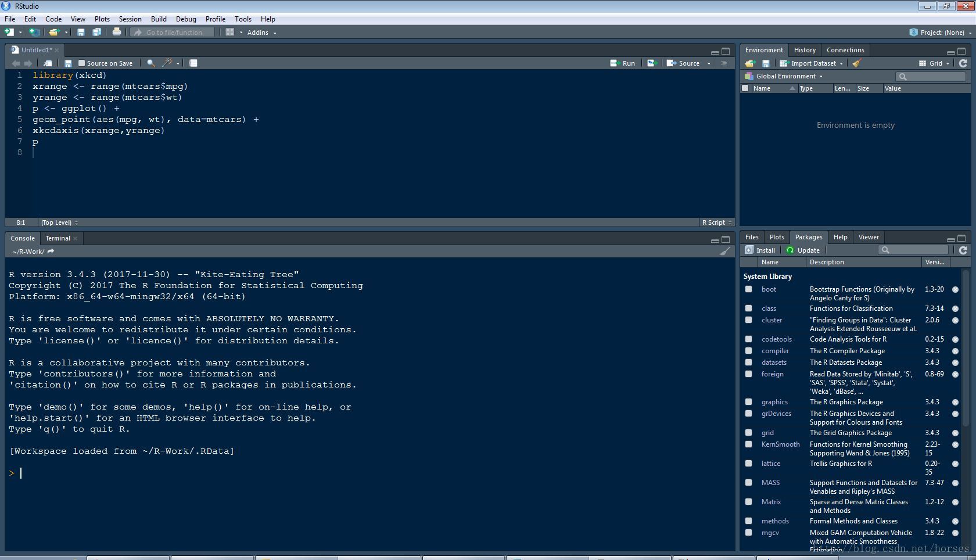This screenshot has height=560, width=976.
Task: Switch to the Connections tab
Action: pos(845,50)
